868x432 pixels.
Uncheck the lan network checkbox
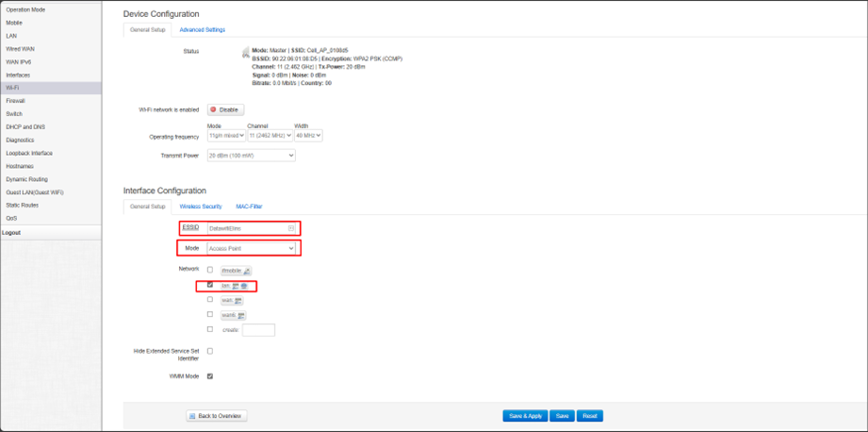210,285
